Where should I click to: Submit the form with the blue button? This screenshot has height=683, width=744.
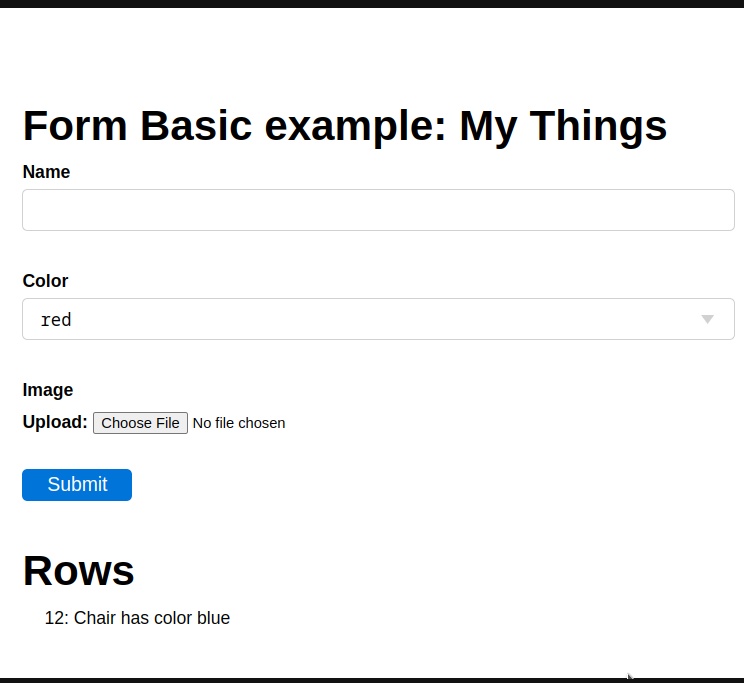(77, 484)
